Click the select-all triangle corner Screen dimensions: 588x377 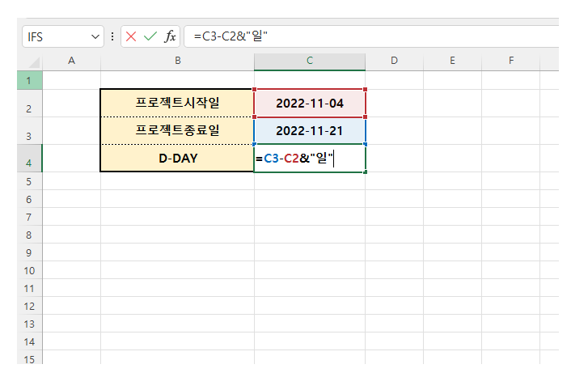[34, 62]
